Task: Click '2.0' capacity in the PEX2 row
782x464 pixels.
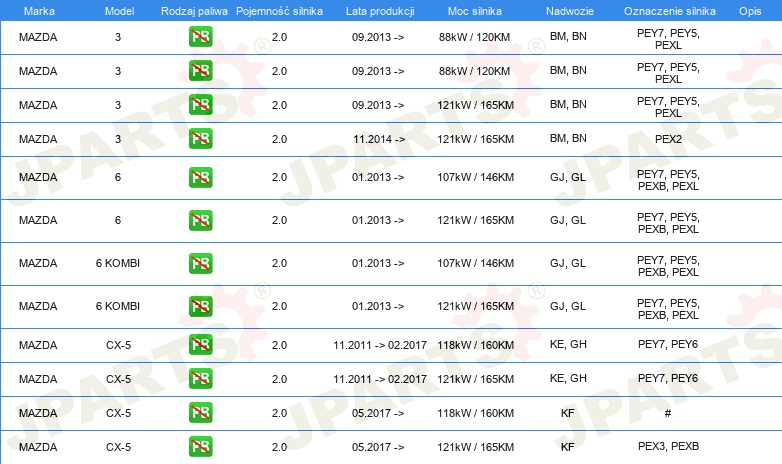Action: click(x=279, y=139)
